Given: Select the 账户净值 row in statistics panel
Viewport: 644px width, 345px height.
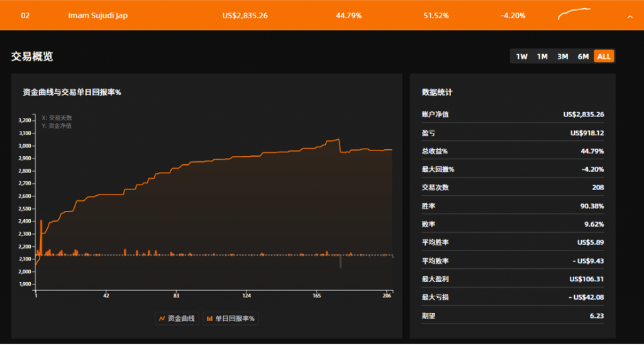Looking at the screenshot, I should (x=513, y=115).
